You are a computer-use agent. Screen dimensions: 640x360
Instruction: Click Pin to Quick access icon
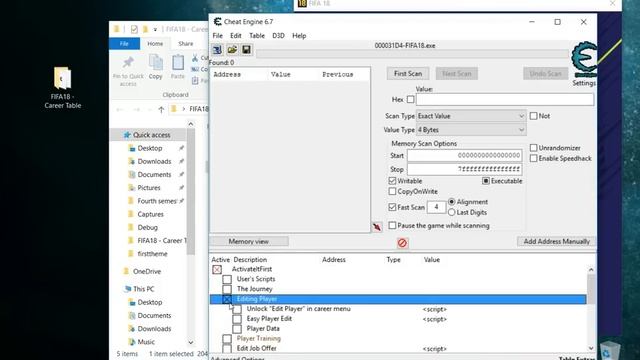click(x=128, y=71)
